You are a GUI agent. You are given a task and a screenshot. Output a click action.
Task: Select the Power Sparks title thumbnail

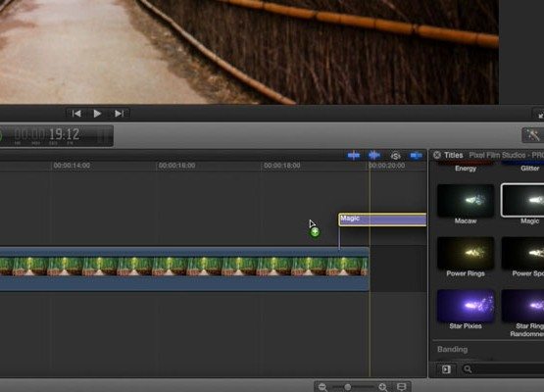point(522,253)
